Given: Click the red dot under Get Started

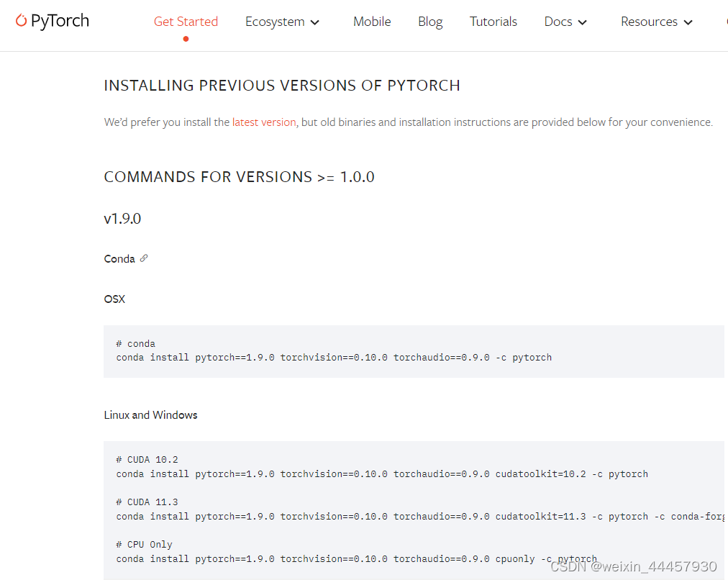Looking at the screenshot, I should [x=186, y=39].
